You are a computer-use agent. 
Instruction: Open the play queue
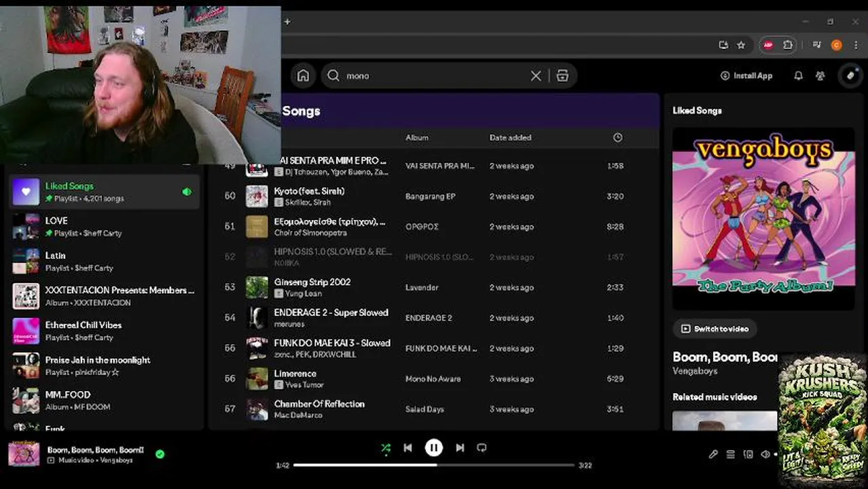click(x=731, y=454)
